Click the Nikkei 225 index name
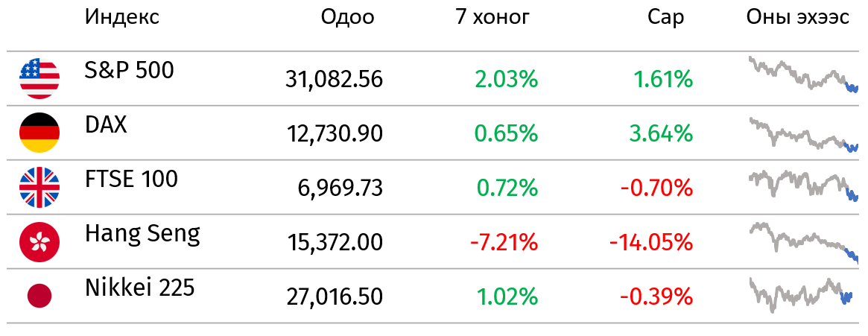 coord(139,288)
